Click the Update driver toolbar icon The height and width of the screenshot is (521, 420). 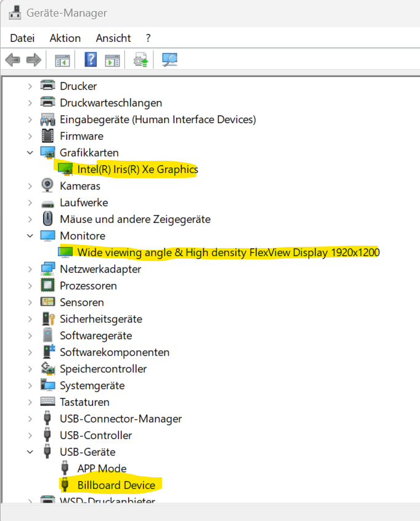coord(141,60)
